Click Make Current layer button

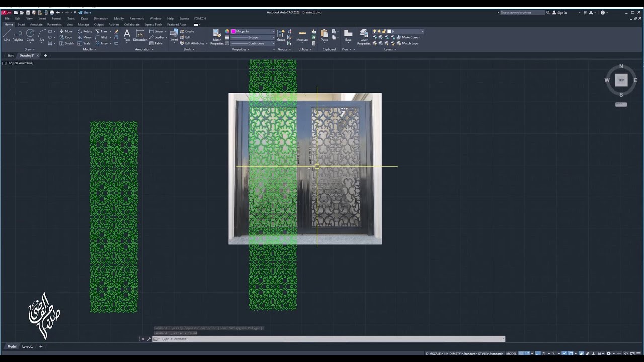pyautogui.click(x=409, y=37)
